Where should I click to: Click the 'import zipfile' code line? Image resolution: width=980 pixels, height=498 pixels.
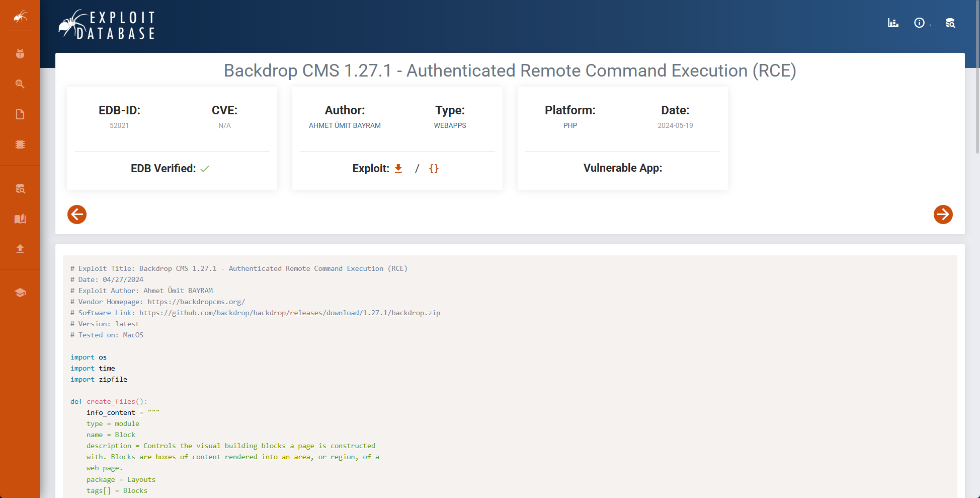(99, 379)
